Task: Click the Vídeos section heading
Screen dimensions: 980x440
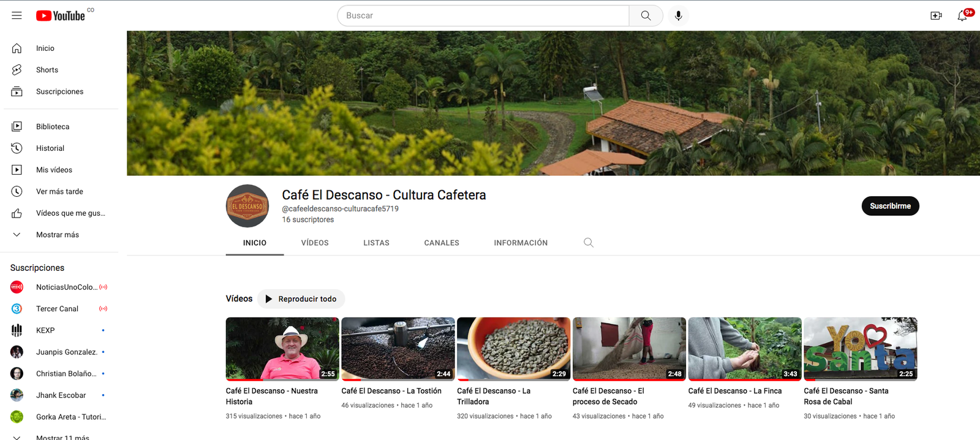Action: point(239,298)
